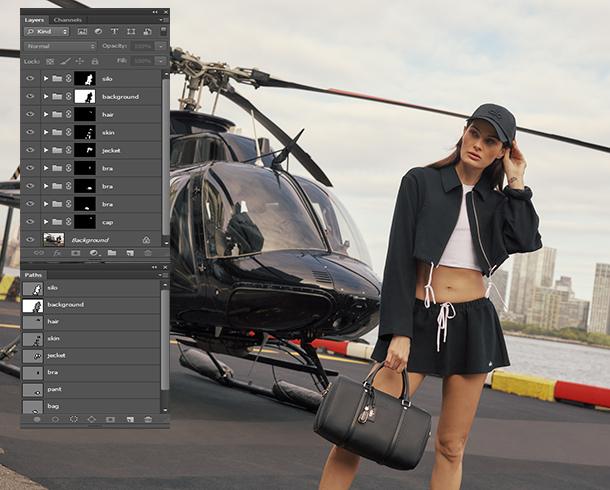Screen dimensions: 610x490
Task: Click the mask link icon on silo group
Action: point(68,78)
